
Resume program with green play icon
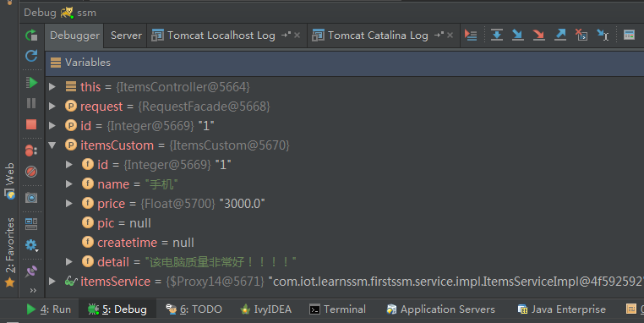point(31,83)
